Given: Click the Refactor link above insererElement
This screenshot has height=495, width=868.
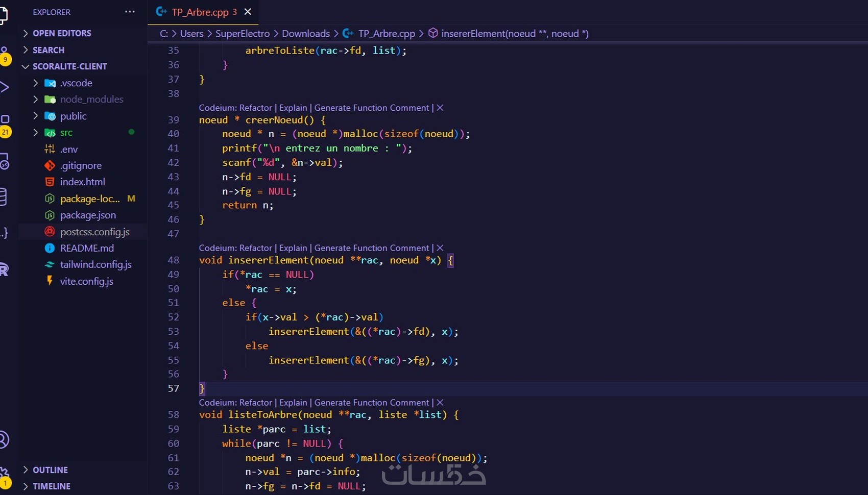Looking at the screenshot, I should (256, 248).
